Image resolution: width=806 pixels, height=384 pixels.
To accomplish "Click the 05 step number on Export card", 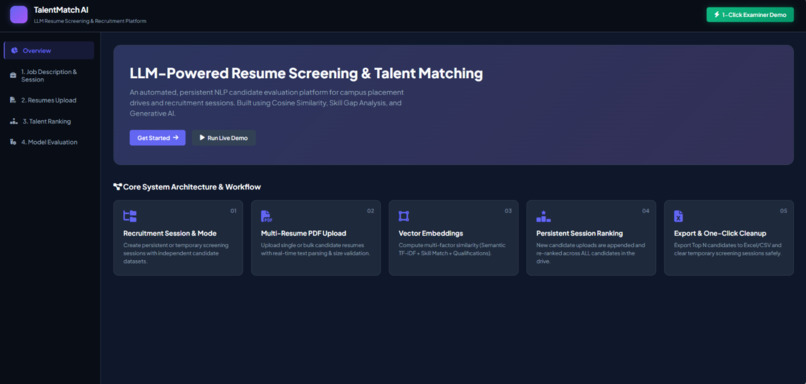I will pos(783,211).
